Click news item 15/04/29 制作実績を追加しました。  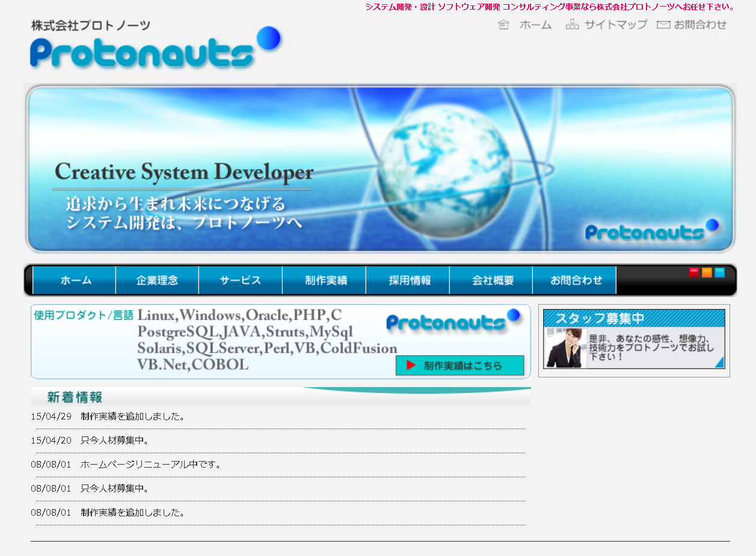point(108,416)
